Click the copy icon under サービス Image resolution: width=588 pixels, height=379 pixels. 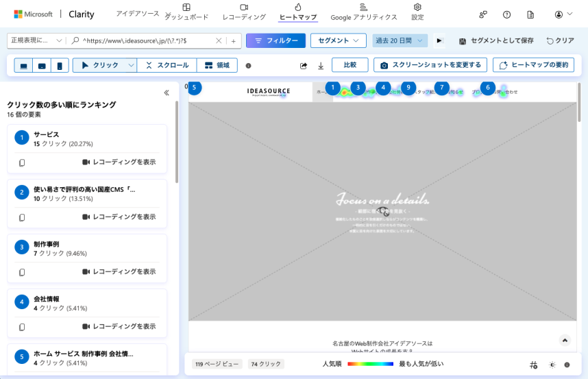coord(22,162)
